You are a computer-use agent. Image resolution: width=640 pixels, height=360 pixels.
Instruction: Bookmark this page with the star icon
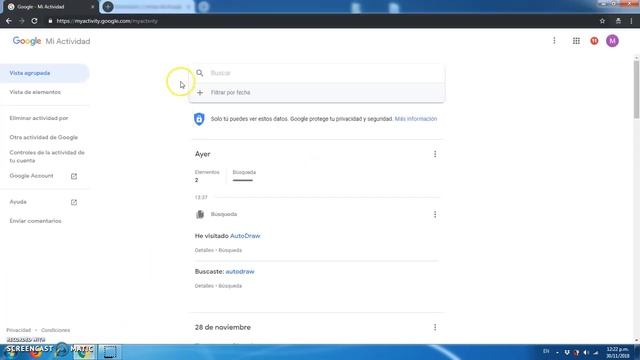pyautogui.click(x=602, y=21)
